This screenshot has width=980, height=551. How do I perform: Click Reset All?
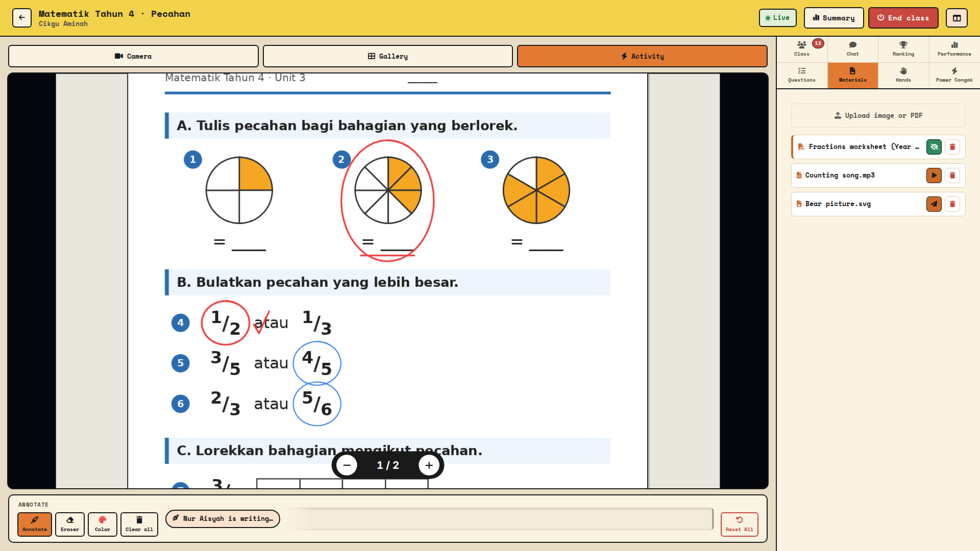739,524
